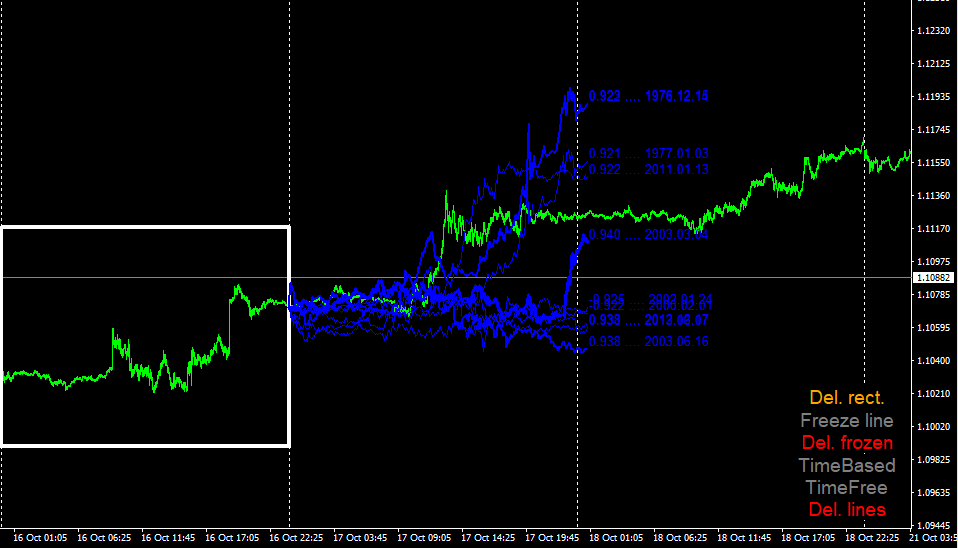Select the 1977.01.03 forecast label
Image resolution: width=958 pixels, height=548 pixels.
click(648, 153)
